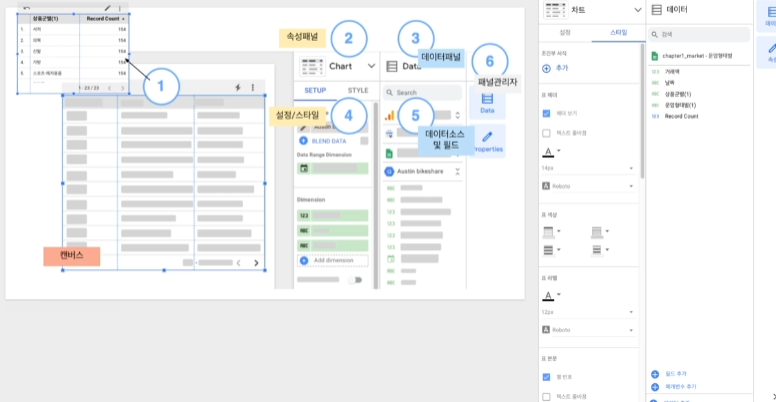Open the second 표 색상 swatch in the bottom row
The width and height of the screenshot is (776, 402).
tap(600, 250)
